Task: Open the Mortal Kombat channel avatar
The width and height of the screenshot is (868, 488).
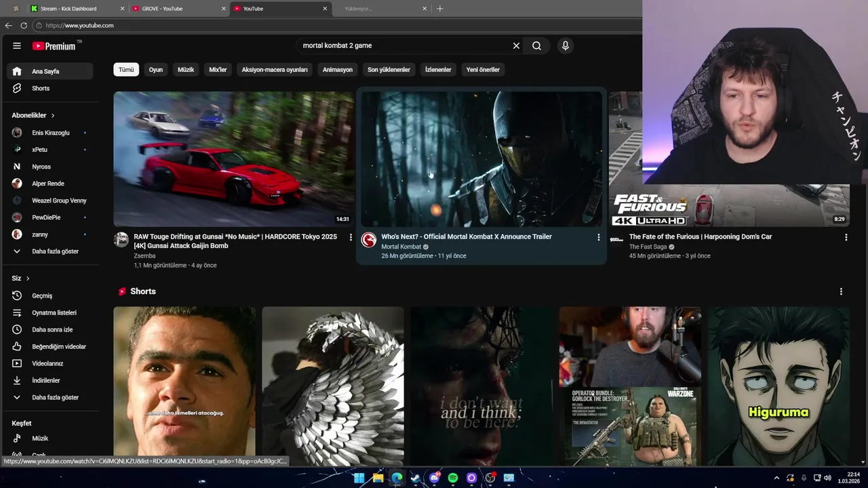Action: [369, 239]
